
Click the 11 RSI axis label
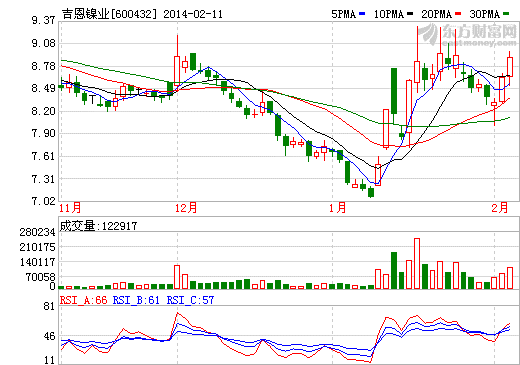click(49, 360)
